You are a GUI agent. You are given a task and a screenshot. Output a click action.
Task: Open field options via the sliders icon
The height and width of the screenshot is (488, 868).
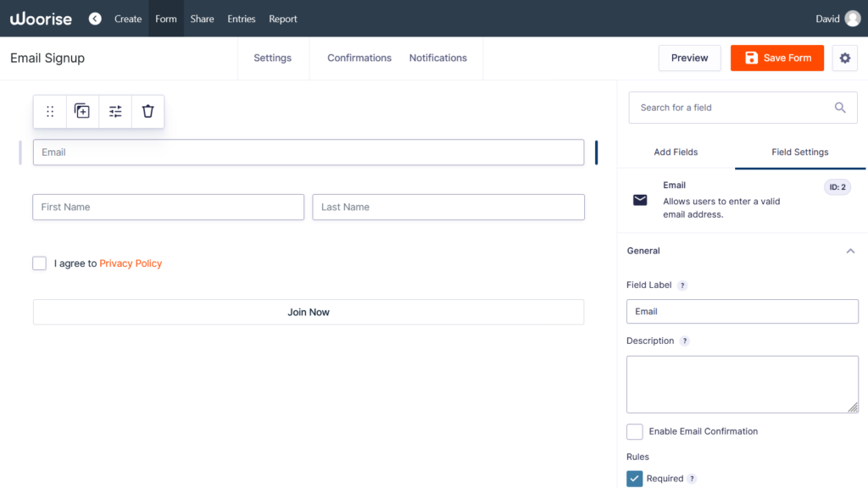(114, 111)
